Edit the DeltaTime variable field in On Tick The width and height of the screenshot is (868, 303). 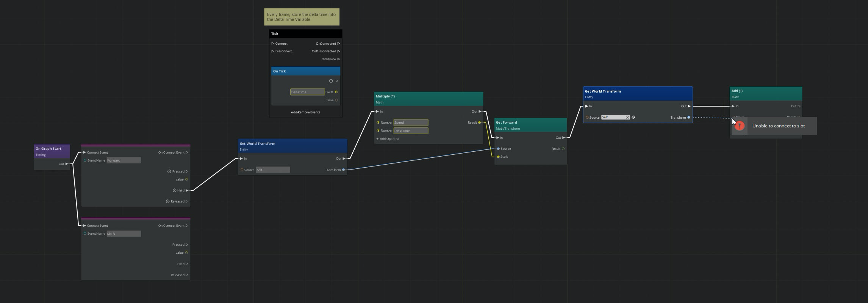(x=307, y=92)
